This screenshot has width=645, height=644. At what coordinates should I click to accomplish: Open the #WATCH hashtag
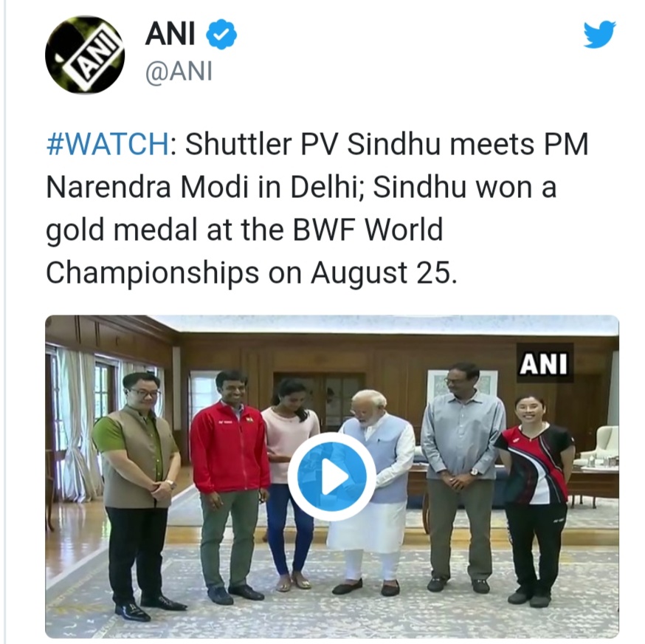tap(107, 145)
